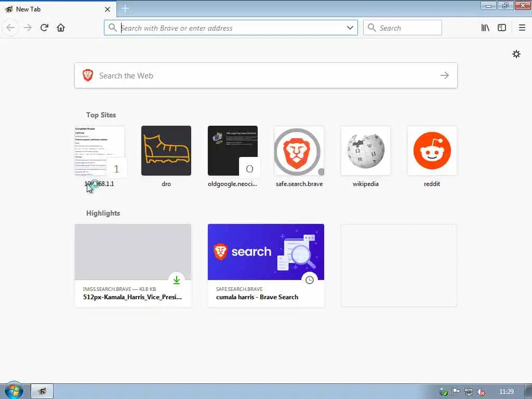Open the volume muted tray icon

pos(481,392)
